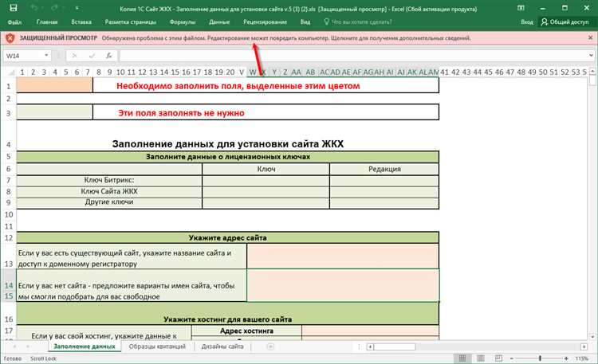
Task: Click the protected view shield icon
Action: pos(10,37)
